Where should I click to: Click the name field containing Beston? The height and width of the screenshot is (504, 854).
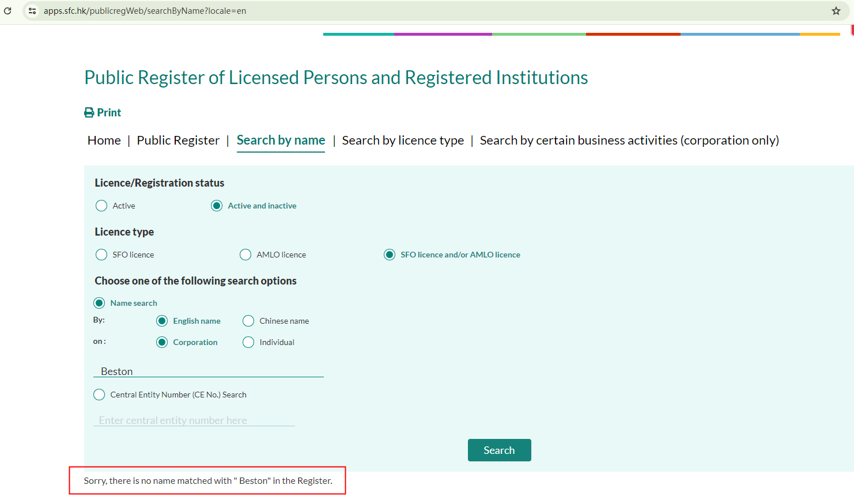(208, 371)
